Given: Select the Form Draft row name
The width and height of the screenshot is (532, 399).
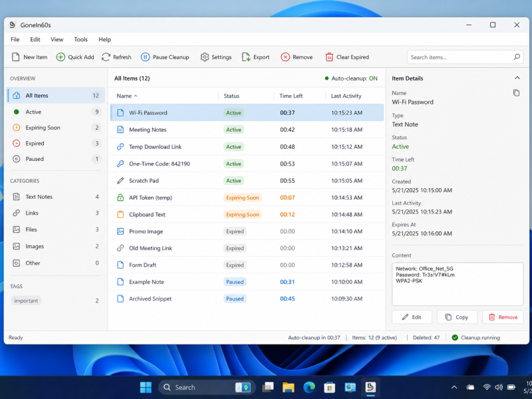Looking at the screenshot, I should pyautogui.click(x=142, y=265).
